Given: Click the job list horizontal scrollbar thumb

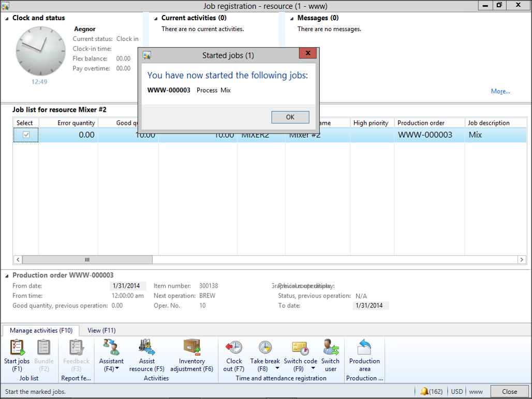Looking at the screenshot, I should [87, 260].
